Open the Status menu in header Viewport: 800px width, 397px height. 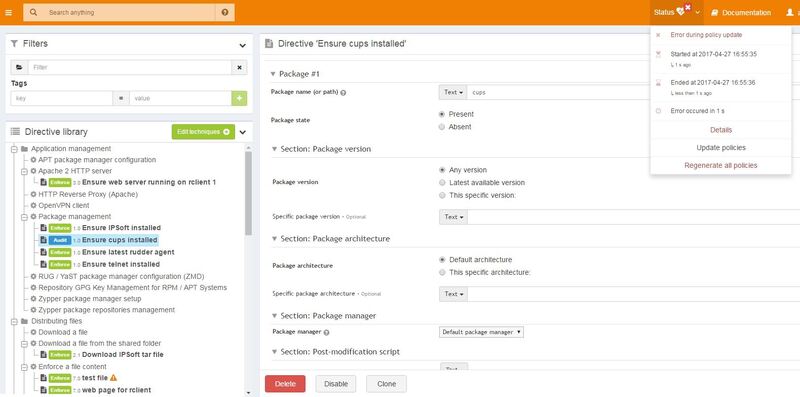point(677,12)
